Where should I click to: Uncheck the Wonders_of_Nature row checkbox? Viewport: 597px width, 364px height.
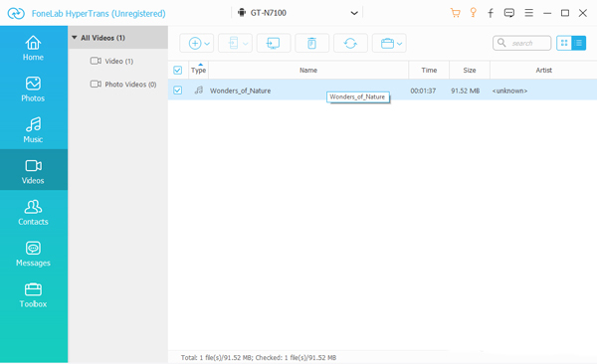click(177, 91)
